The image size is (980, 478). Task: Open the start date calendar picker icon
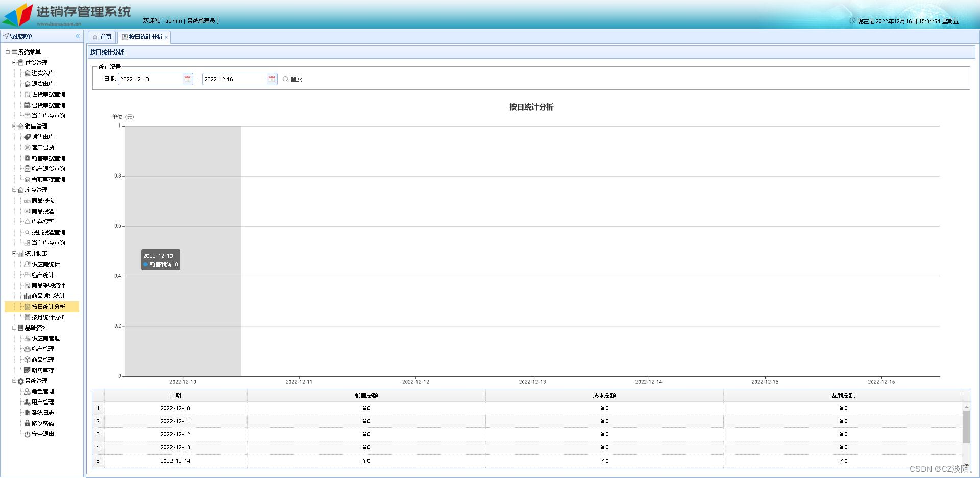(x=187, y=79)
